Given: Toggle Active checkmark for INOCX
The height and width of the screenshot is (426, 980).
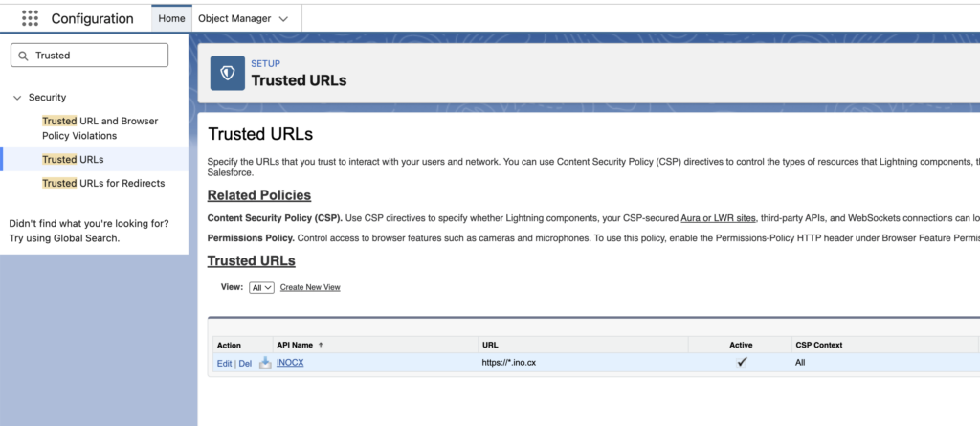Looking at the screenshot, I should [742, 363].
